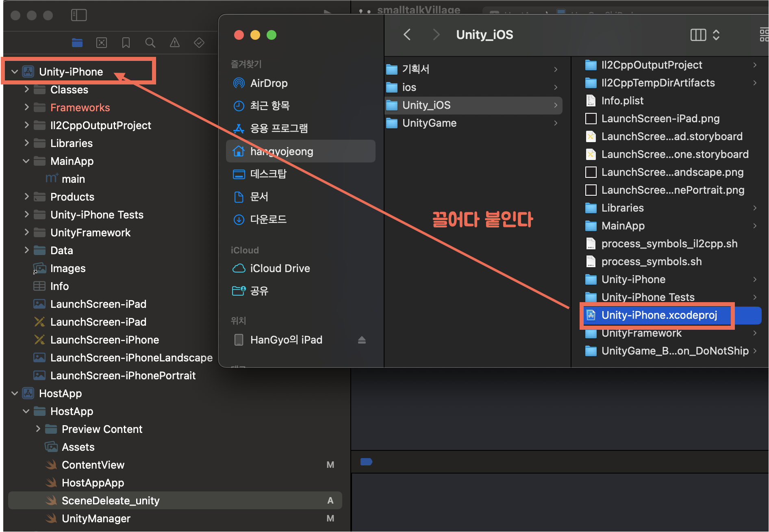Select process_symbols.sh in Finder
769x532 pixels.
(x=672, y=262)
